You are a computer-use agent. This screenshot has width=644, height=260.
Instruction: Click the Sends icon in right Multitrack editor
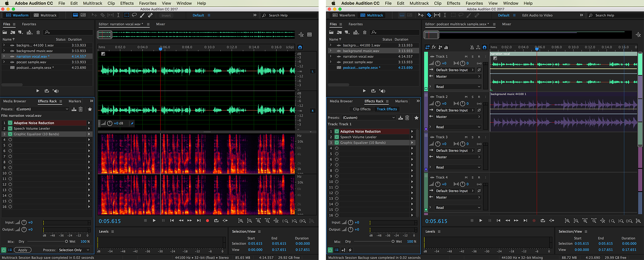coord(440,47)
